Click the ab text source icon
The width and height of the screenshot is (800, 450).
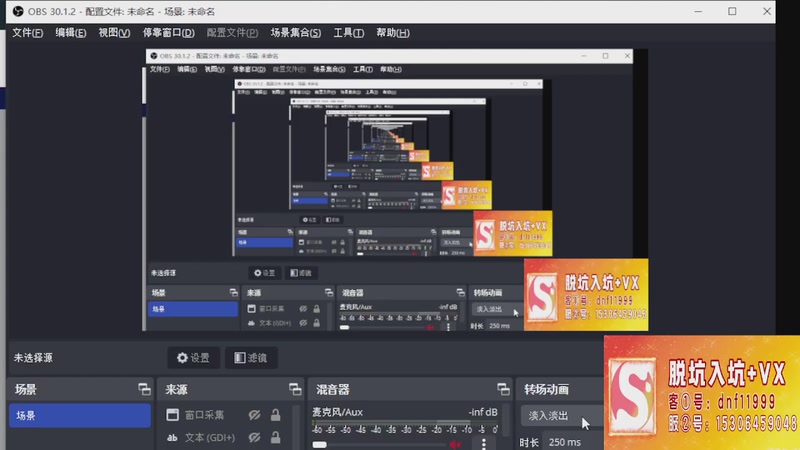(172, 437)
